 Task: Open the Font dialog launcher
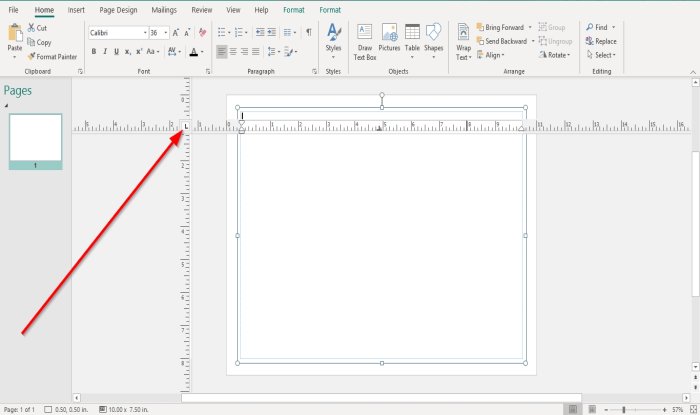(208, 71)
